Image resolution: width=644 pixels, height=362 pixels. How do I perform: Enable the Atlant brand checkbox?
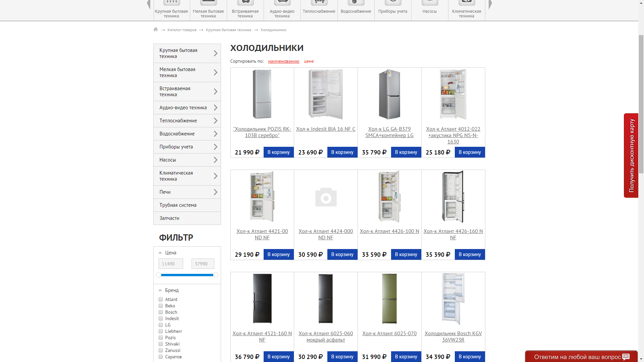coord(161,299)
